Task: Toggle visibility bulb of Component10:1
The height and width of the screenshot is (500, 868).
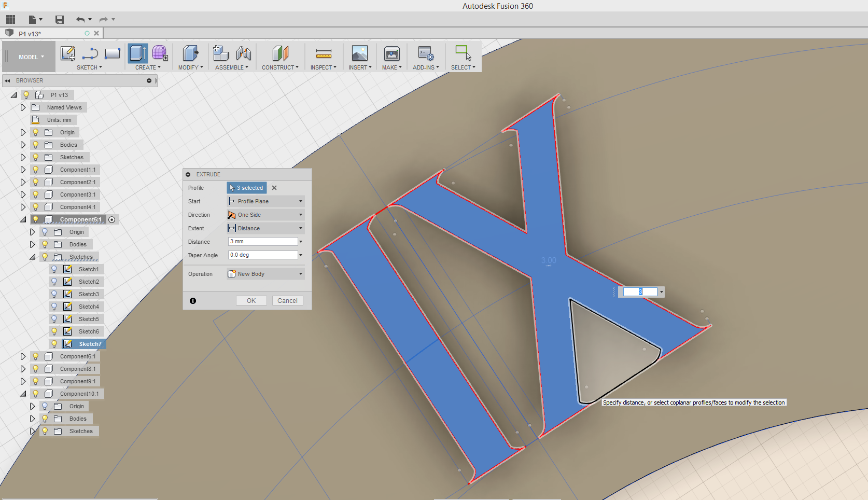Action: [x=36, y=394]
